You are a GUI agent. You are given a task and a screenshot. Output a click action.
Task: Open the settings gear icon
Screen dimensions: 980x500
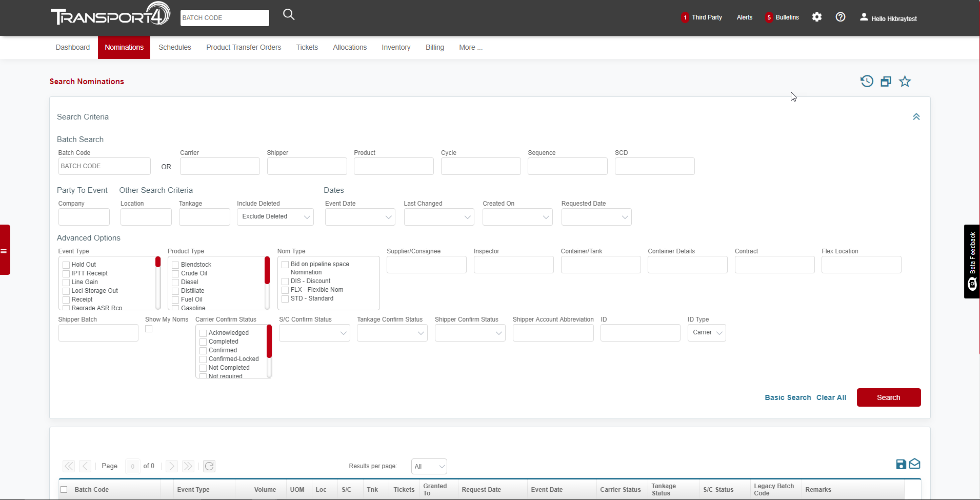pos(816,17)
